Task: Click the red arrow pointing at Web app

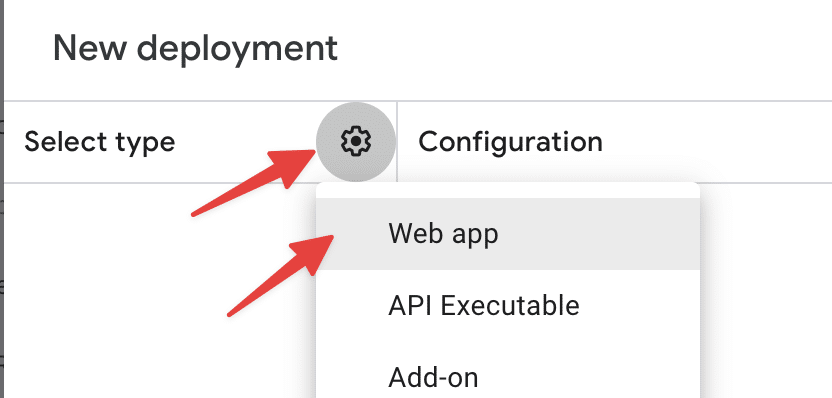Action: (280, 275)
